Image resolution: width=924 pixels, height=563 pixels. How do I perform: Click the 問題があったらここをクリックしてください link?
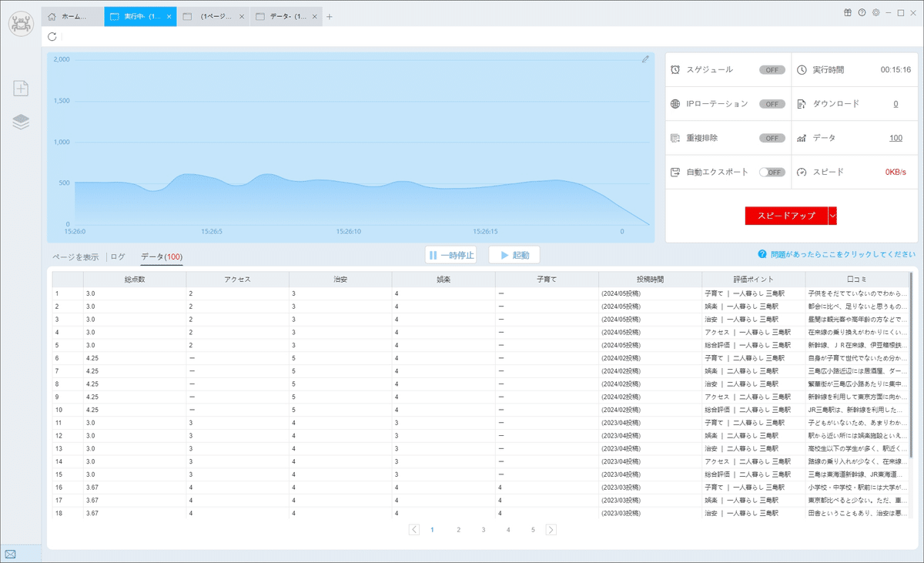coord(842,254)
